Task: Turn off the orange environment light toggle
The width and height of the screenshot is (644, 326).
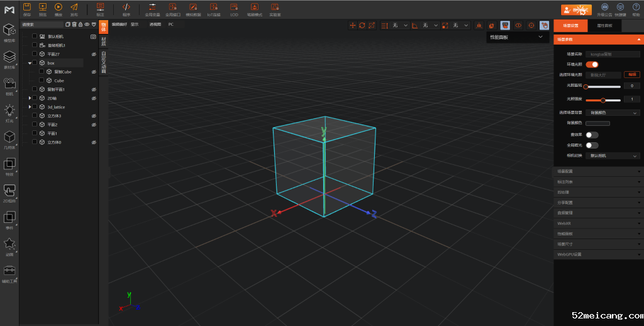Action: tap(592, 64)
